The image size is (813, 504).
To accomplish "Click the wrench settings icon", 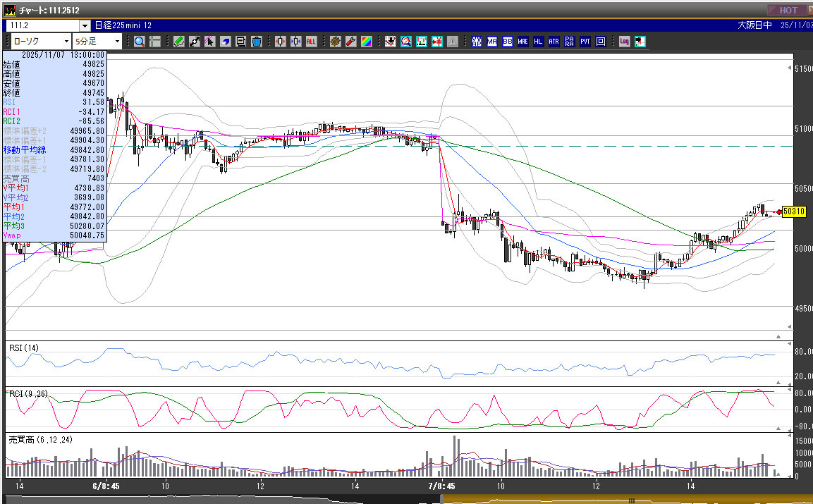I will click(x=351, y=42).
